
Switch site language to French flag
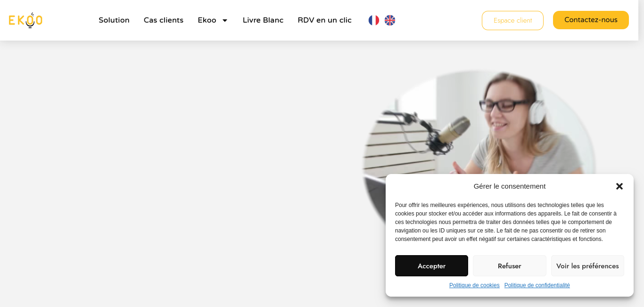tap(374, 20)
